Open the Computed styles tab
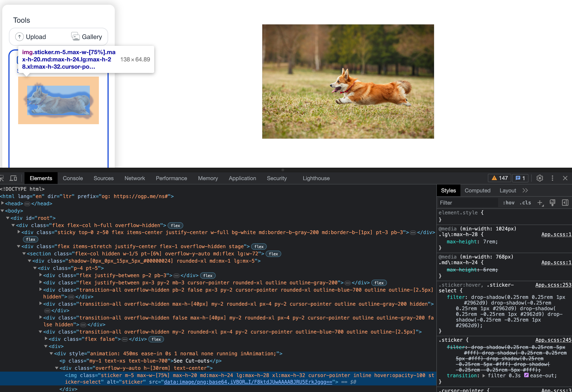The height and width of the screenshot is (392, 572). (x=477, y=190)
